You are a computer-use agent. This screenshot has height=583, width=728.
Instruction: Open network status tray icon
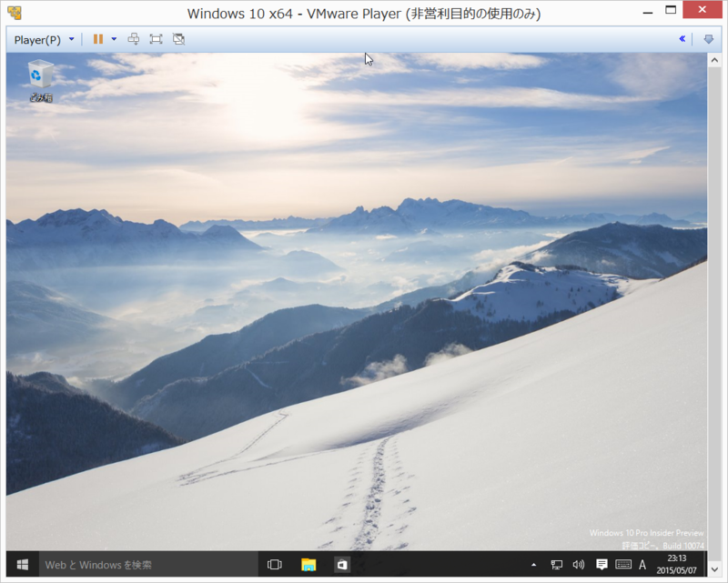(x=556, y=565)
